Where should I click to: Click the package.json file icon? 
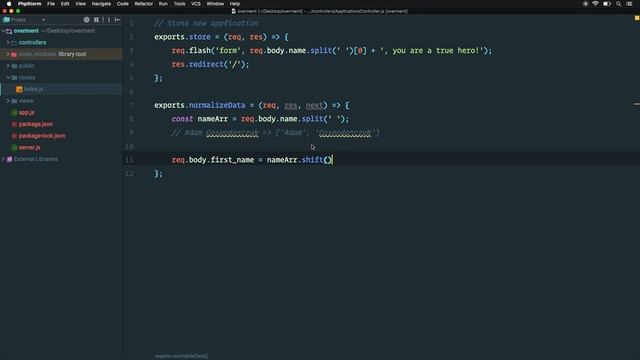pos(14,124)
